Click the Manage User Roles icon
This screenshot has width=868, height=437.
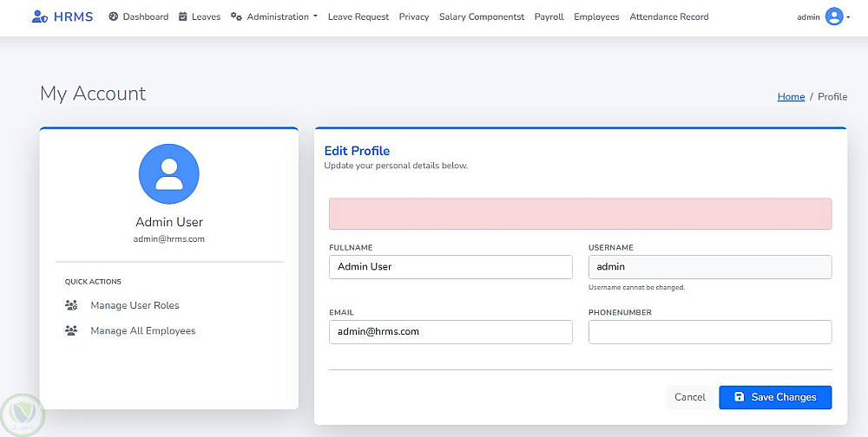point(72,305)
